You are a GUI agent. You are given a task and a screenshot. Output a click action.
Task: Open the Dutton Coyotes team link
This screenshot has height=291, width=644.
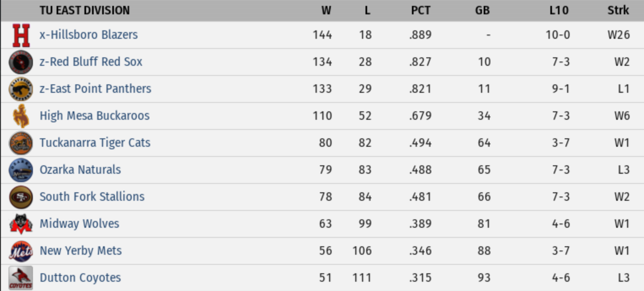(x=80, y=278)
